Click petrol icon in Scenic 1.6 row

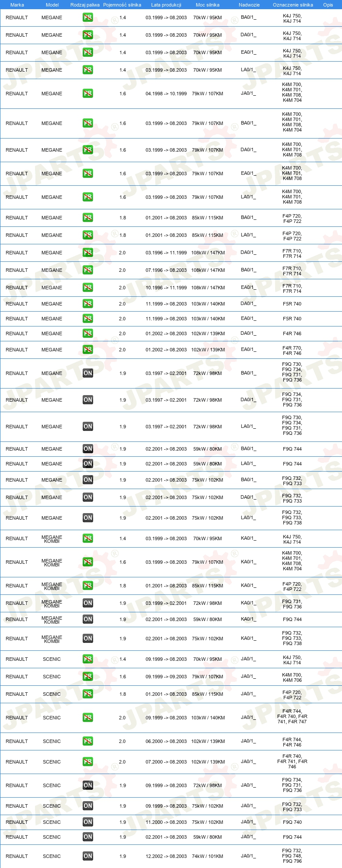coord(88,677)
